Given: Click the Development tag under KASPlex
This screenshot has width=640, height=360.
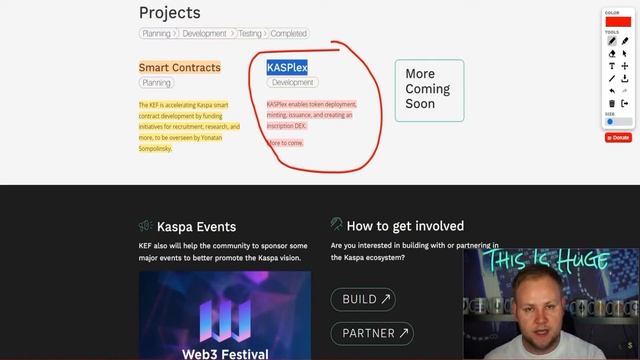Looking at the screenshot, I should (x=293, y=82).
